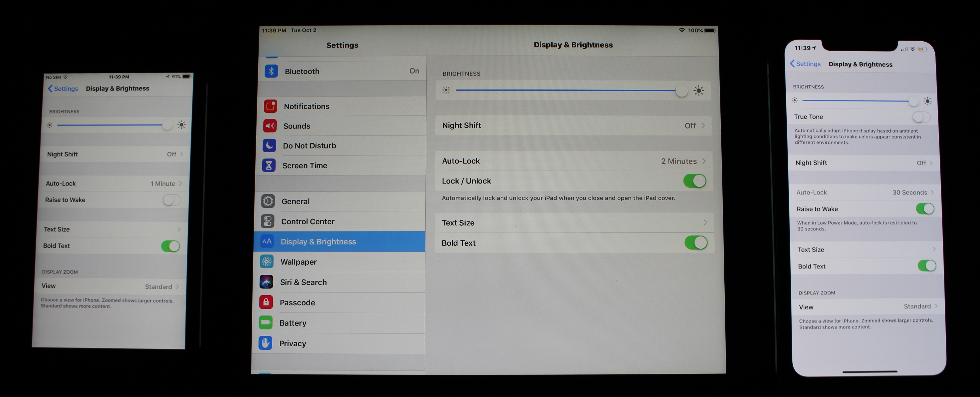Go back to Settings on left iPhone

click(63, 89)
